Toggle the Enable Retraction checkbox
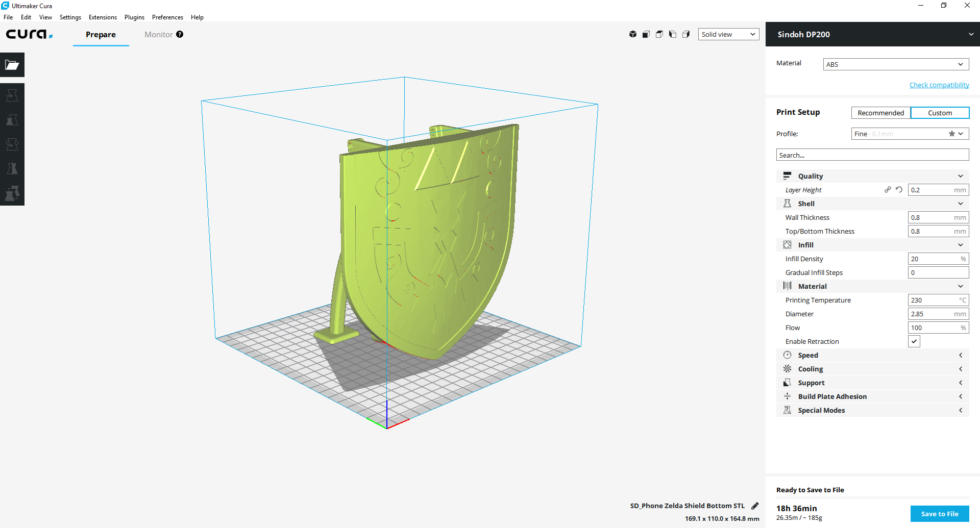Screen dimensions: 980x528 [914, 341]
